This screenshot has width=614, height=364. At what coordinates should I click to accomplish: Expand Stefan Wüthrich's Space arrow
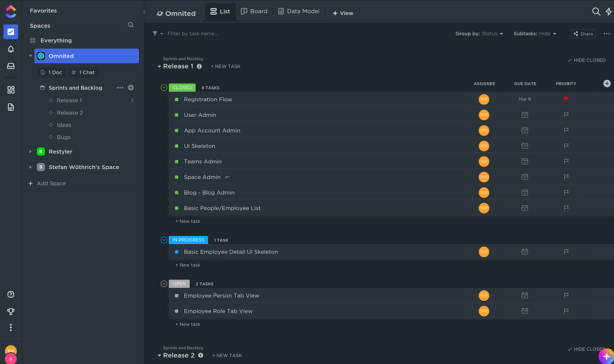click(31, 167)
